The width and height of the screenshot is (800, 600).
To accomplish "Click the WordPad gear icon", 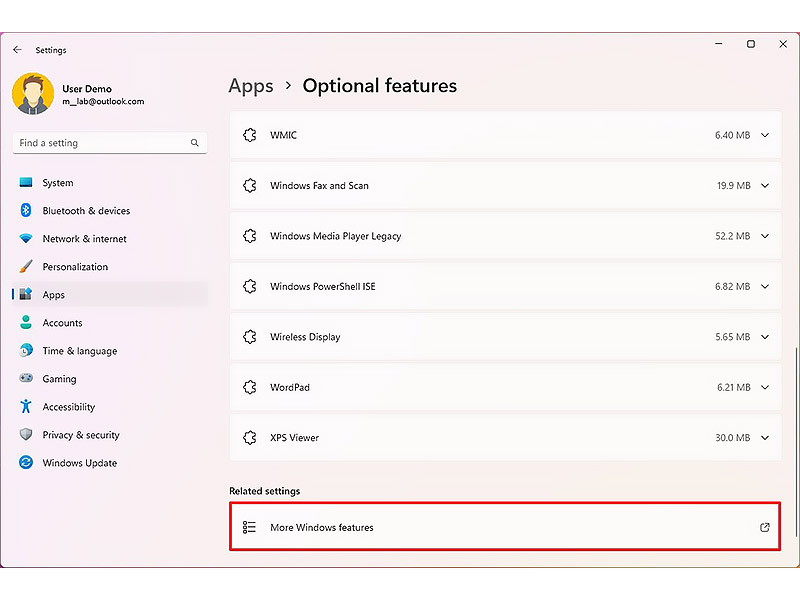I will [x=250, y=388].
